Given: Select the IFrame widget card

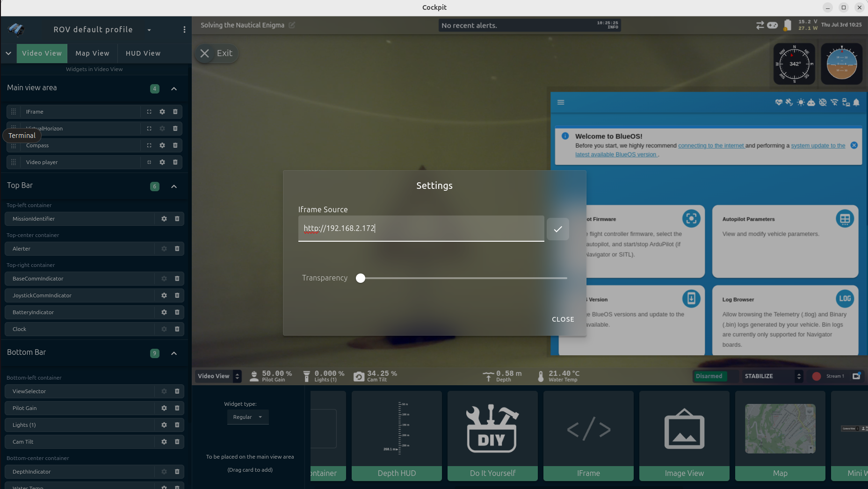Looking at the screenshot, I should pos(588,436).
